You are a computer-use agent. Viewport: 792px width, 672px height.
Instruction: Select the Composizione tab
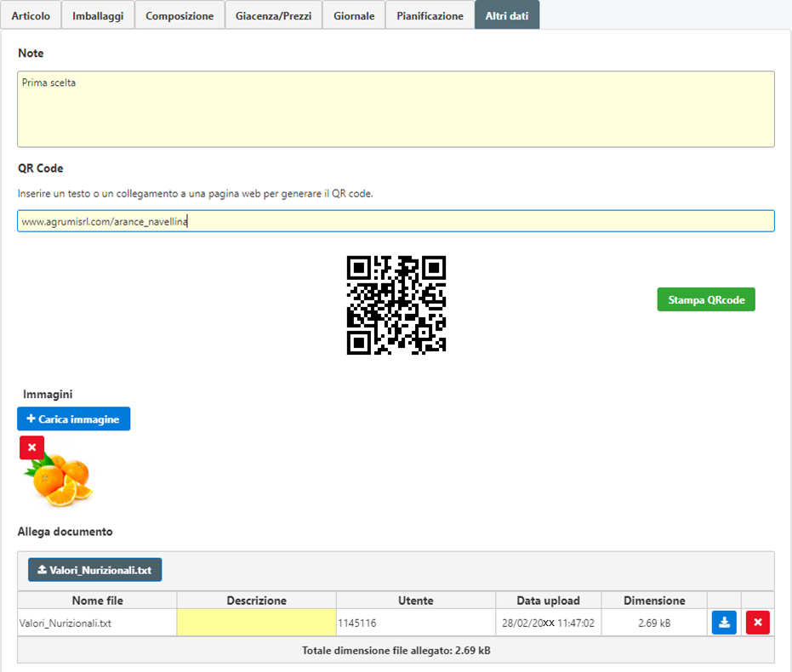point(179,15)
